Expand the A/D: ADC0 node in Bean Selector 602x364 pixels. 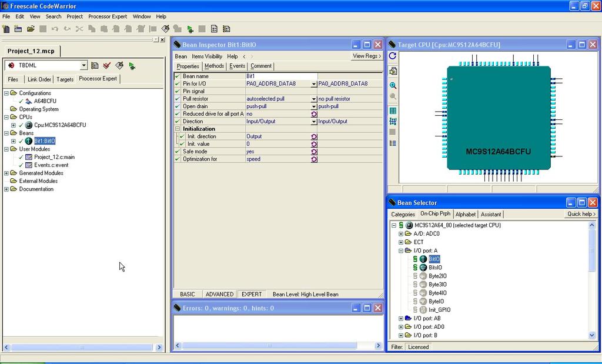[401, 234]
